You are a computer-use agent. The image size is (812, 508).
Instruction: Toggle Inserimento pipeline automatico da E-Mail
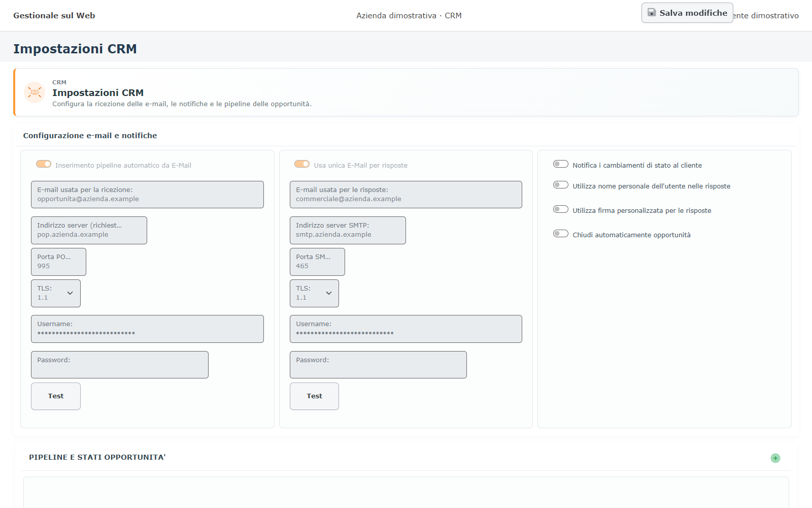pyautogui.click(x=44, y=164)
